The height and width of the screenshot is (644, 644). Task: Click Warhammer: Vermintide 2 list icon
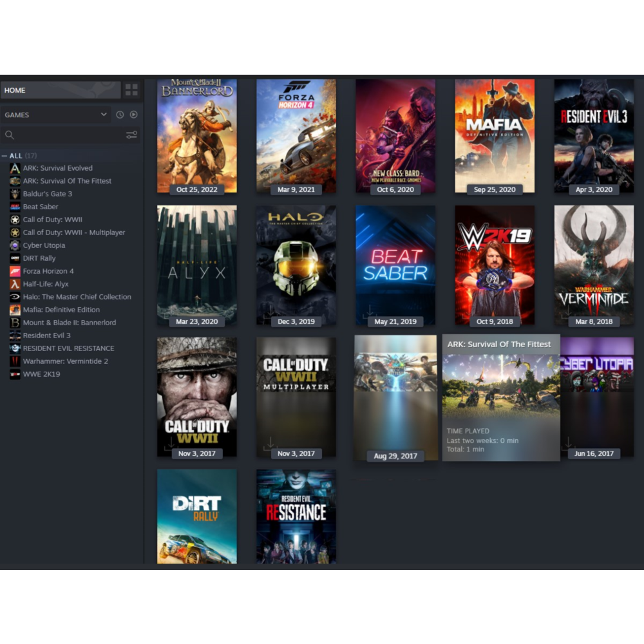point(15,361)
